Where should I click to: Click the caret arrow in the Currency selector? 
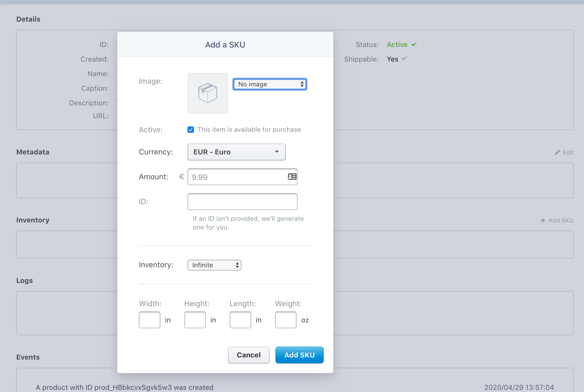(277, 152)
